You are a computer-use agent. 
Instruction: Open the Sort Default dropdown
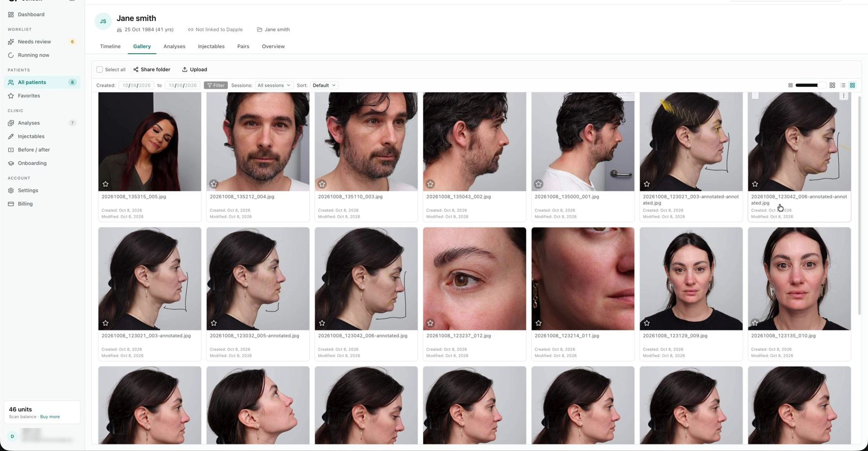click(324, 85)
